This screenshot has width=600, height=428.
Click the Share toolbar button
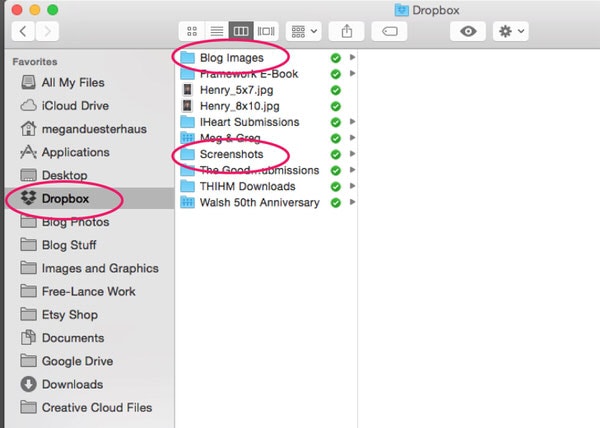pos(347,31)
